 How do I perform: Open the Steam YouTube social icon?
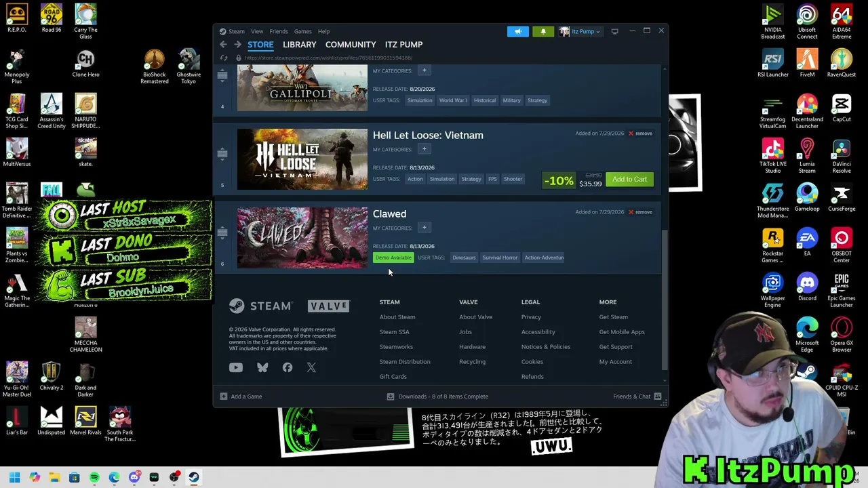(236, 367)
